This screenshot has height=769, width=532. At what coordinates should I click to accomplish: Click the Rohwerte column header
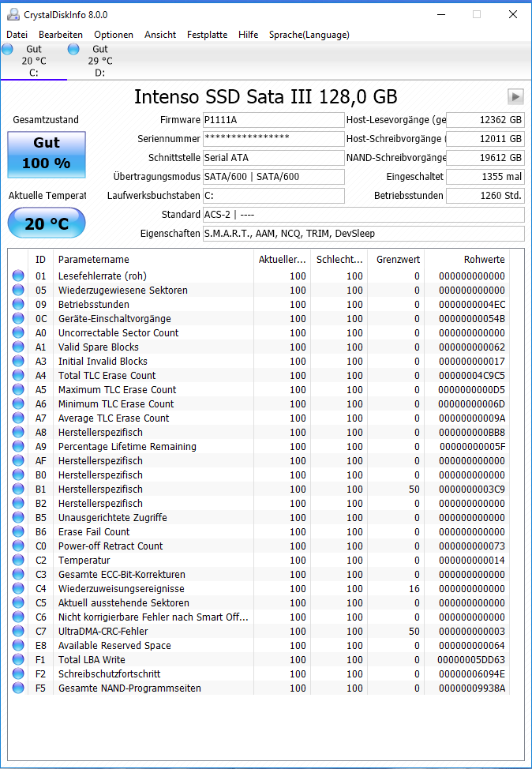tap(467, 260)
